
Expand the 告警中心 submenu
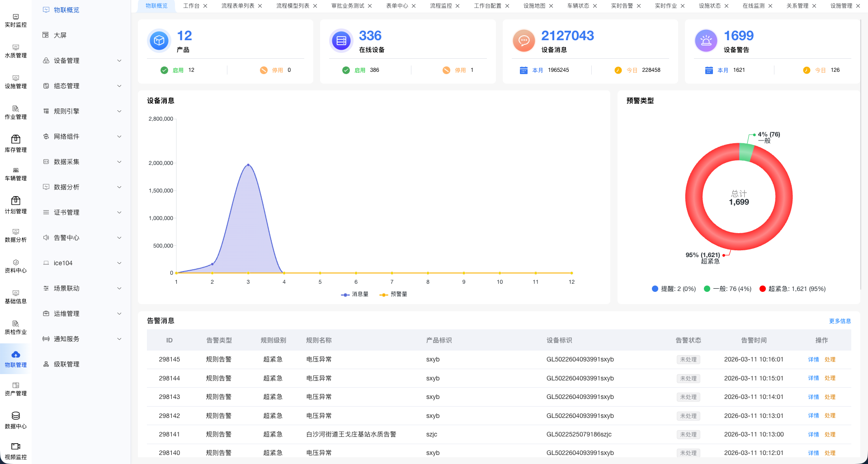(x=82, y=238)
